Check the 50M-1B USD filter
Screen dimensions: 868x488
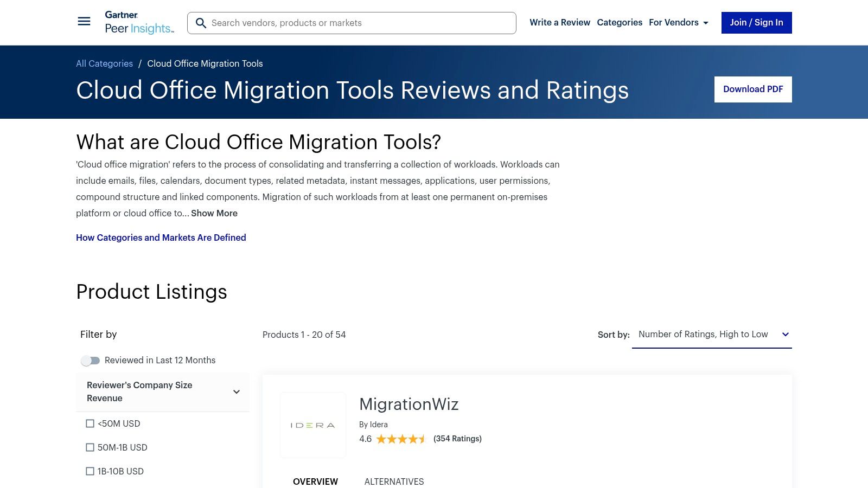90,447
